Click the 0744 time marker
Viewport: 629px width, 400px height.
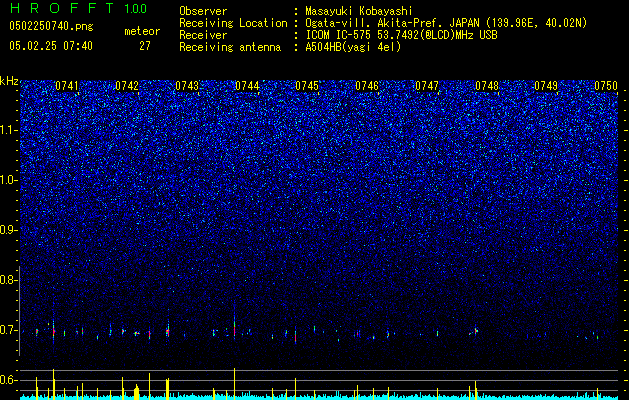pos(247,86)
